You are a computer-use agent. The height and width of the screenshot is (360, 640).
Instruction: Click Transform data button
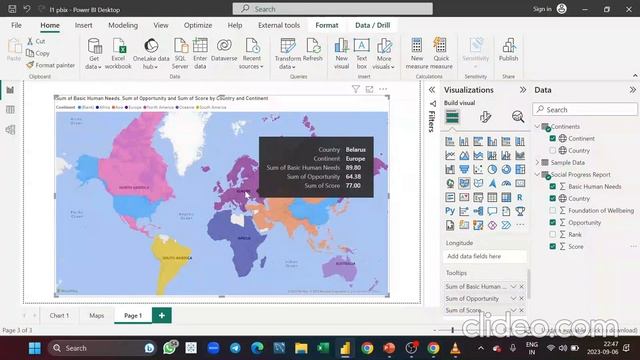(288, 53)
